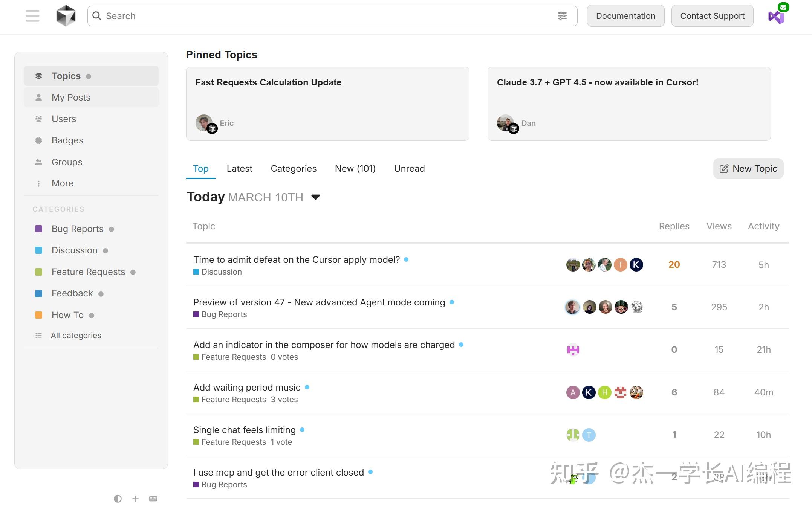Sort topics by Replies column
The image size is (812, 505).
point(674,226)
